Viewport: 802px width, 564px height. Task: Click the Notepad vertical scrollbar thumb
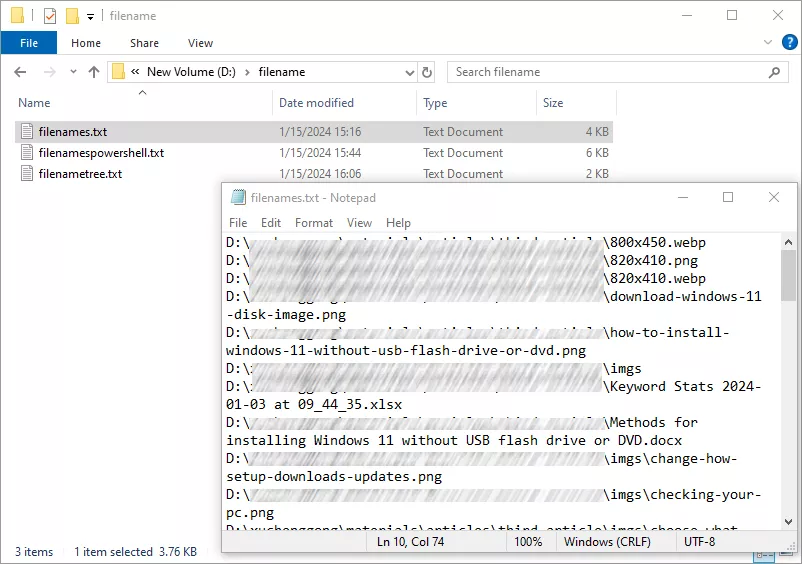pyautogui.click(x=788, y=276)
